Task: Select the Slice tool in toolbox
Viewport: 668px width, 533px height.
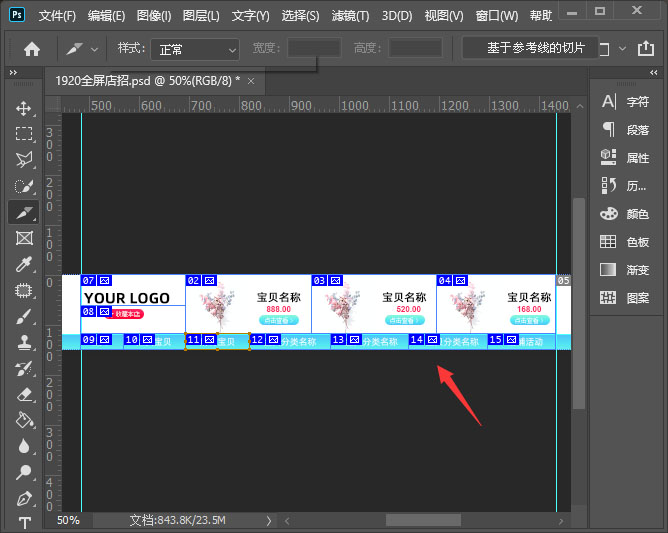Action: coord(24,212)
